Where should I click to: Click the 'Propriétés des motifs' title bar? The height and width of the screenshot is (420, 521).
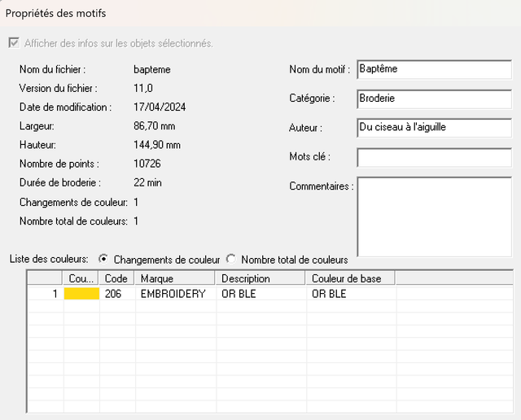pos(260,13)
